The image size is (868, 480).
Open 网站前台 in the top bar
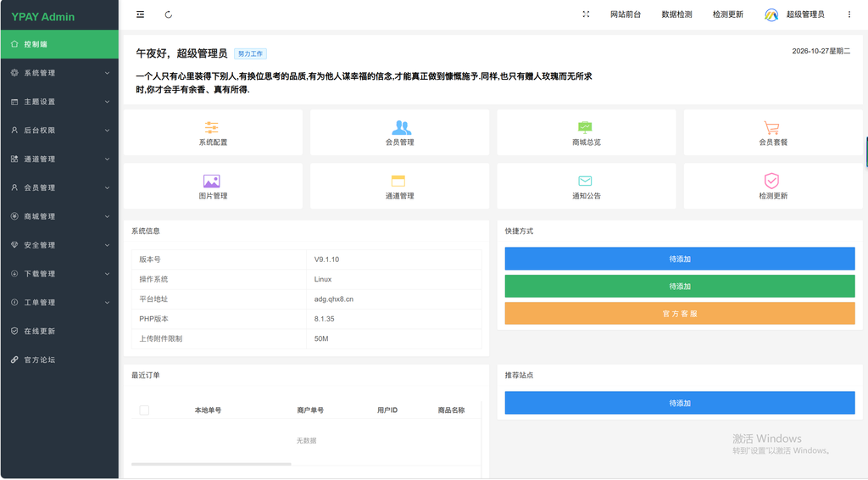626,14
